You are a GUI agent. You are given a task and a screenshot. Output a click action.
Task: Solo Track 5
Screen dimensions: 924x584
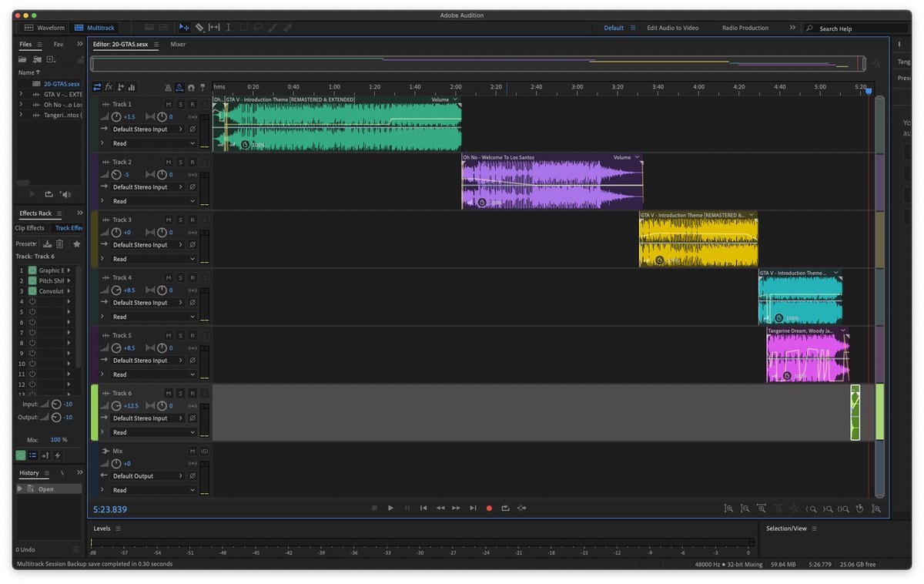[180, 335]
